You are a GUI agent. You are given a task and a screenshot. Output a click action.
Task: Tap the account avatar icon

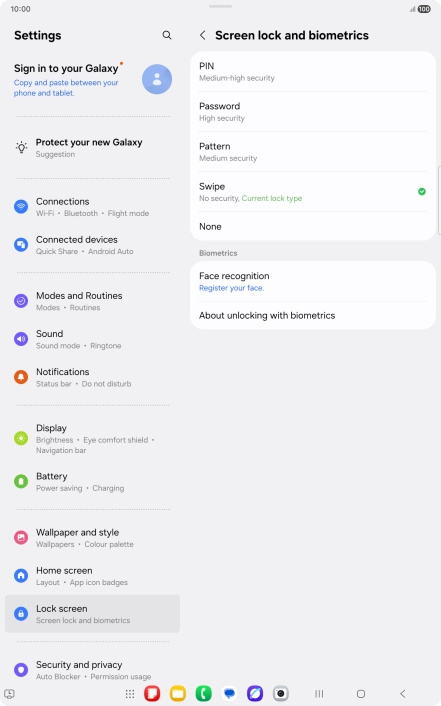pyautogui.click(x=157, y=79)
